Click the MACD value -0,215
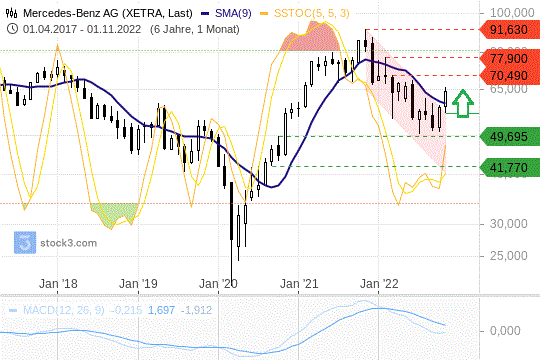540x360 pixels. coord(126,310)
